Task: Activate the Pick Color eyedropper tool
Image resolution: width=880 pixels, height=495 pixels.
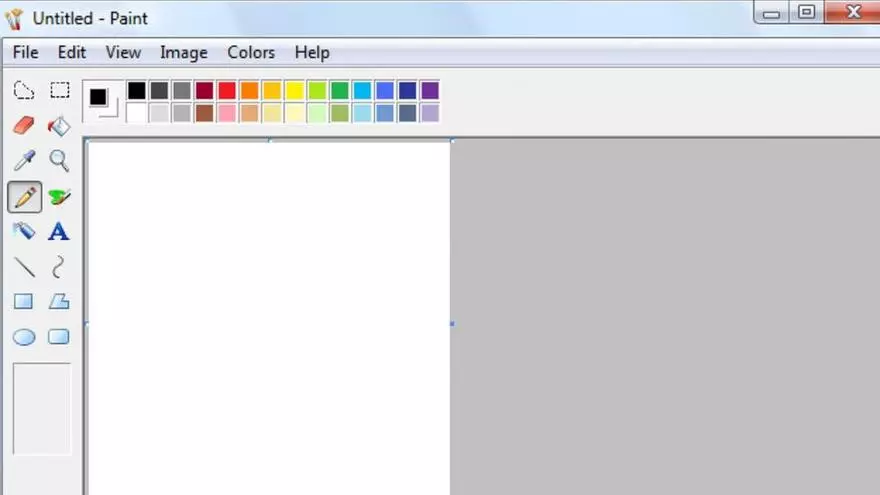Action: (24, 161)
